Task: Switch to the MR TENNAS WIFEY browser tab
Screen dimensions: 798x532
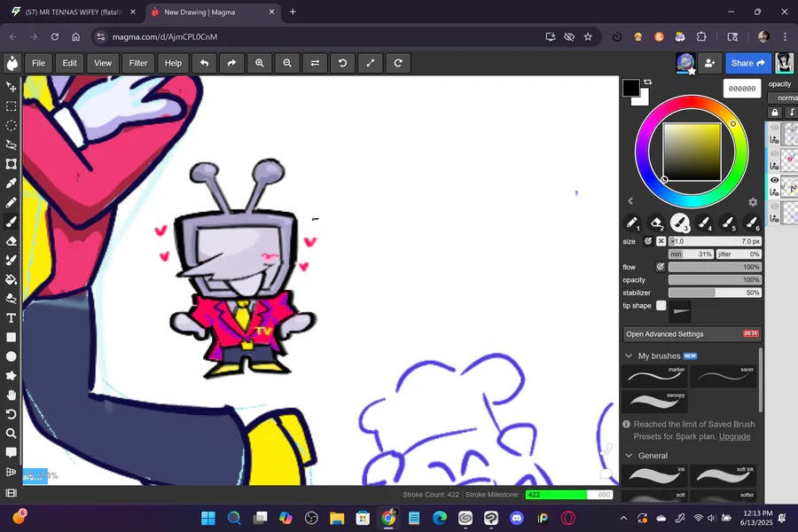Action: pos(74,12)
